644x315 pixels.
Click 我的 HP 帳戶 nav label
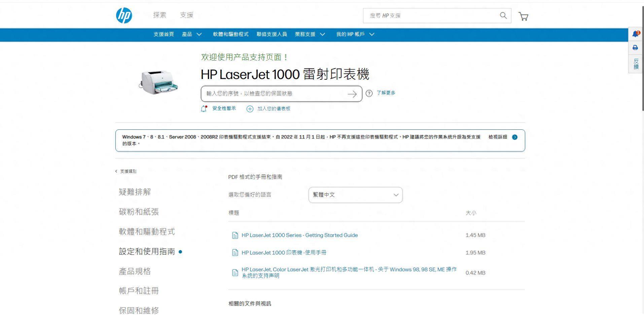[x=350, y=34]
